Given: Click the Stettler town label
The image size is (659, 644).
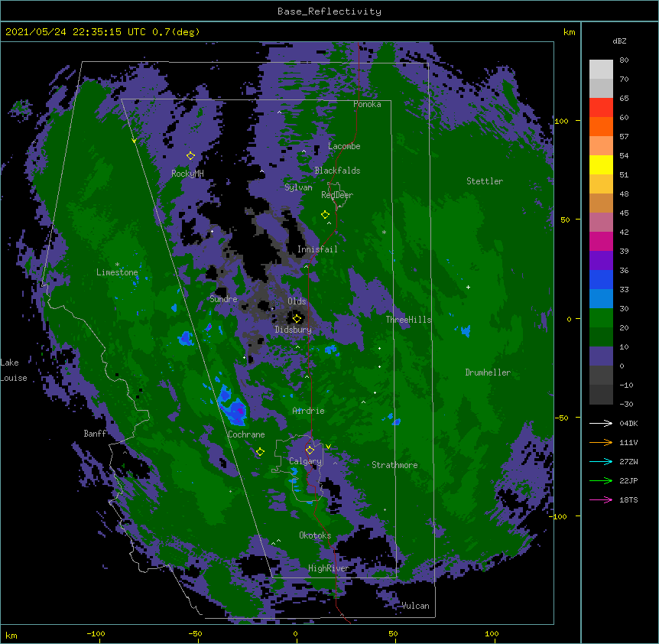Looking at the screenshot, I should pyautogui.click(x=485, y=181).
